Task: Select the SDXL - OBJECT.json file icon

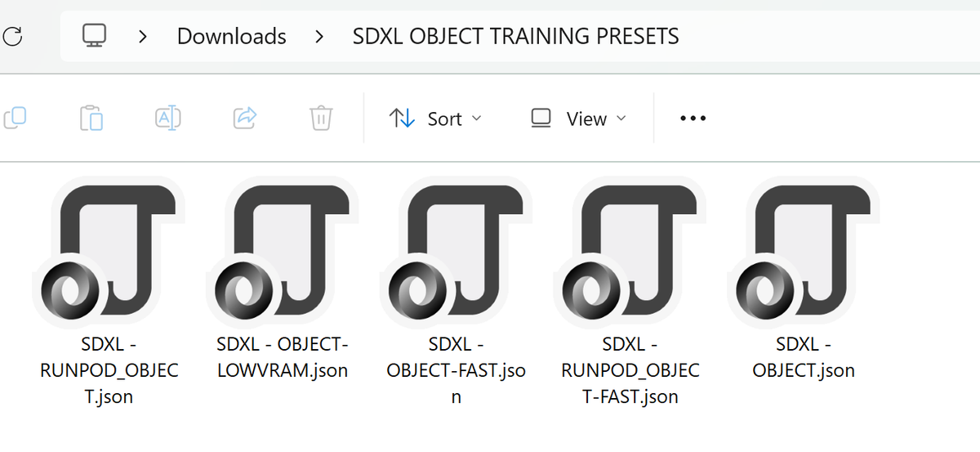Action: coord(804,253)
